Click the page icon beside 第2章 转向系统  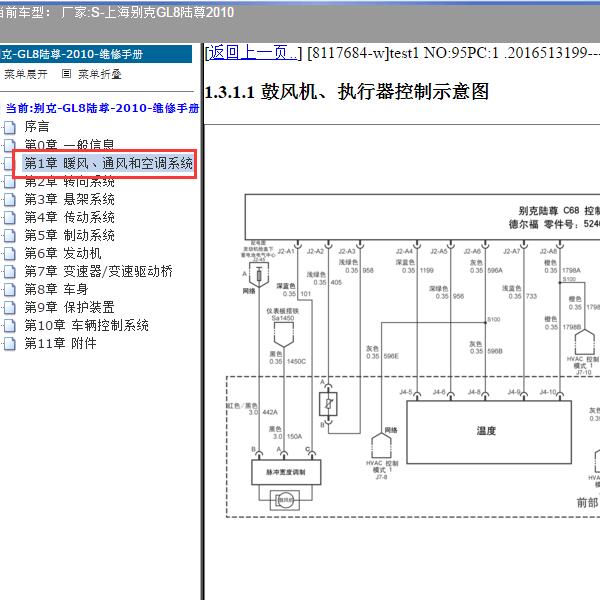click(9, 182)
